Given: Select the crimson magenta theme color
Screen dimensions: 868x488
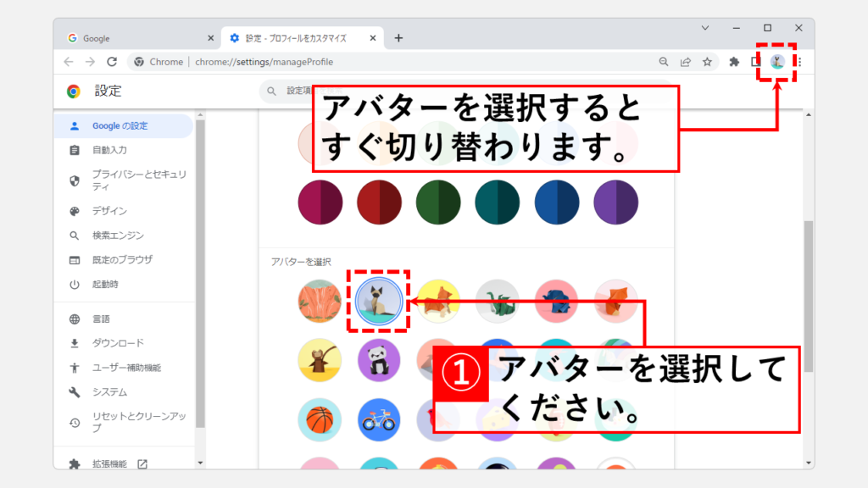Looking at the screenshot, I should pyautogui.click(x=320, y=202).
